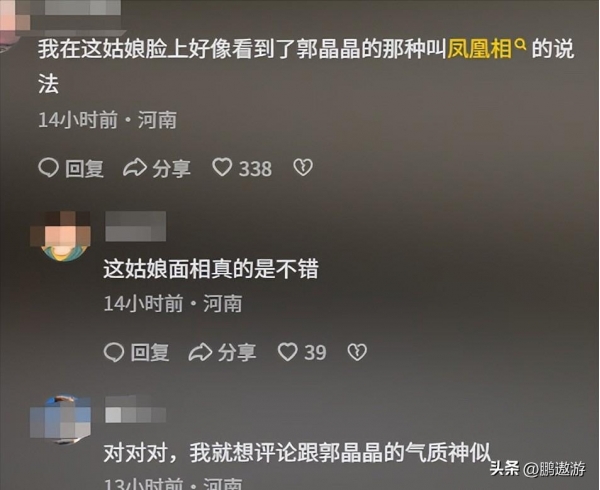Click the reply bubble icon under 338-like comment

coord(49,168)
